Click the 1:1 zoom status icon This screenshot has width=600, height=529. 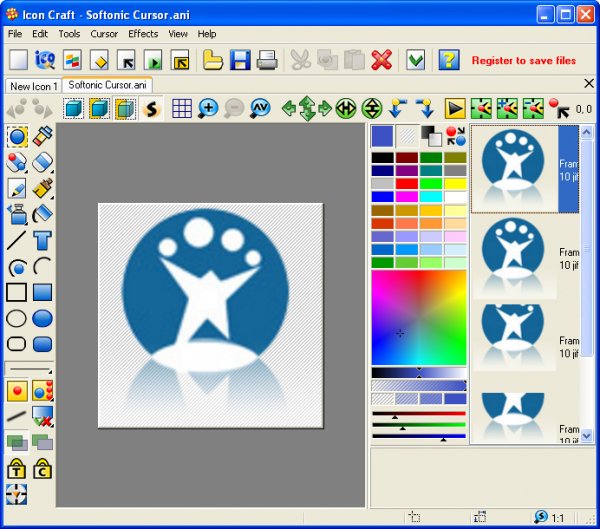[549, 518]
